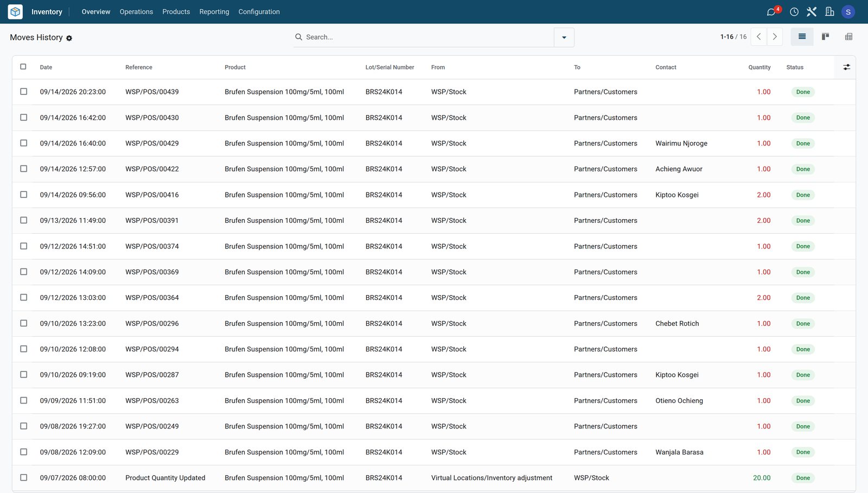Tick the WSP/POS/00416 row checkbox

(23, 194)
